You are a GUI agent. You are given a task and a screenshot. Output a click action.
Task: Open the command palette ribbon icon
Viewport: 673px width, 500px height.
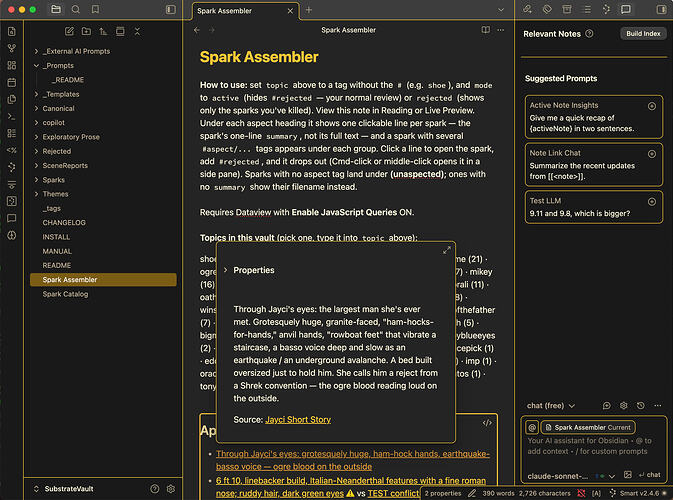pos(12,116)
